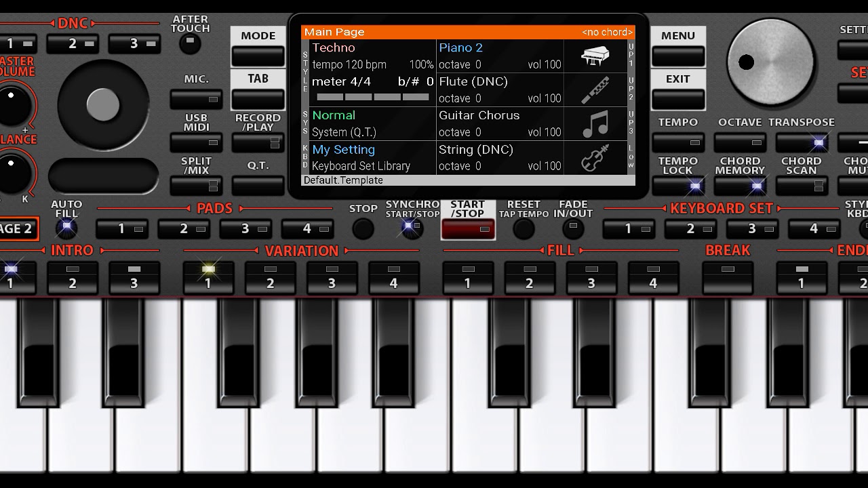This screenshot has height=488, width=868.
Task: Select the violin icon for String (DNC)
Action: (595, 158)
